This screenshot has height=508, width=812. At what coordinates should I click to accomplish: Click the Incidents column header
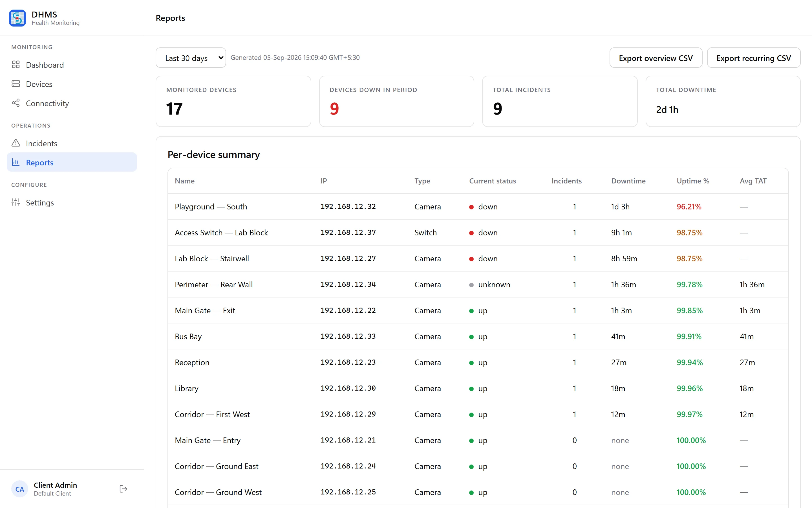coord(566,181)
